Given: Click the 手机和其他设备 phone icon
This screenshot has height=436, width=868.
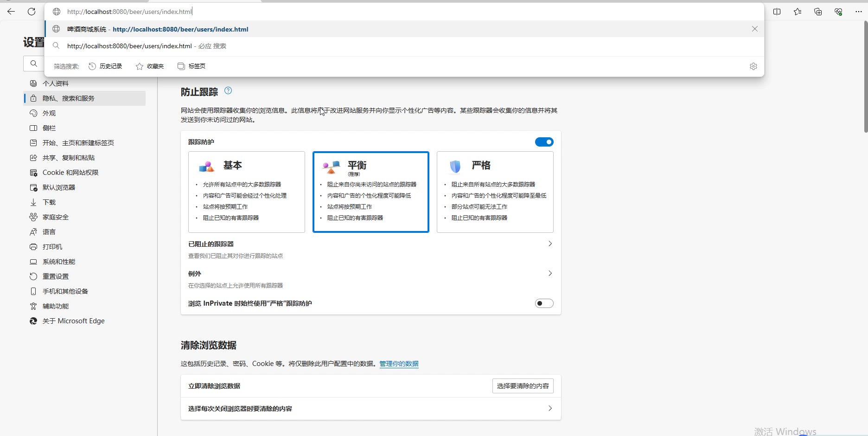Looking at the screenshot, I should tap(33, 291).
